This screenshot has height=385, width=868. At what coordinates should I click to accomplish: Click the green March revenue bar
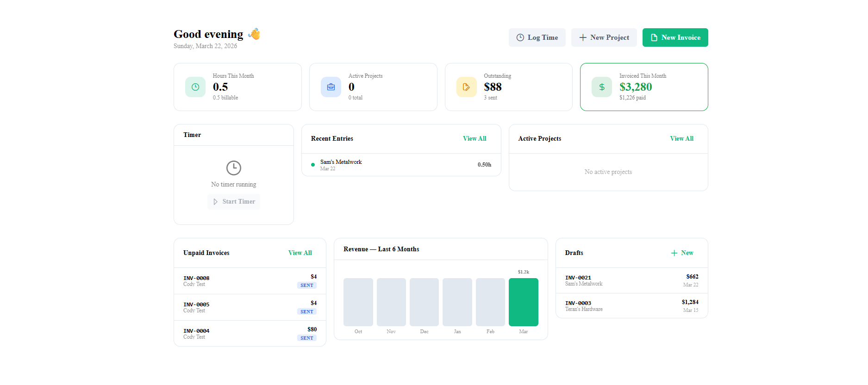click(x=523, y=302)
